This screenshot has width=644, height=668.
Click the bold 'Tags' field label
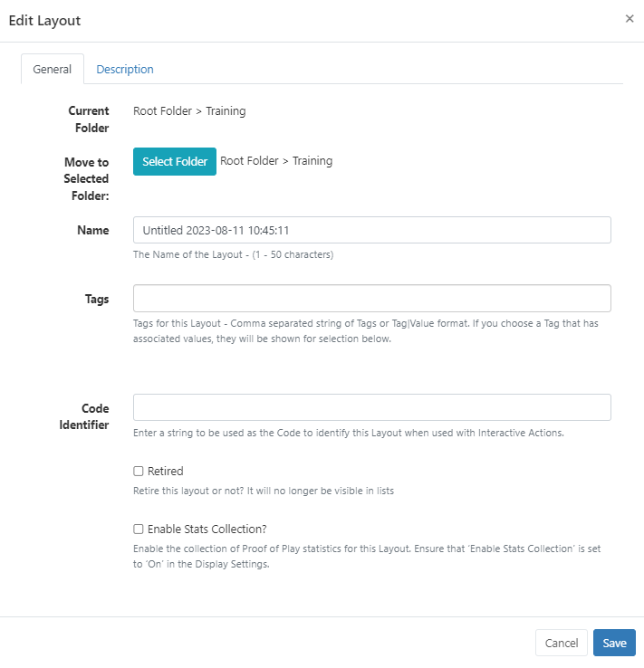coord(96,300)
